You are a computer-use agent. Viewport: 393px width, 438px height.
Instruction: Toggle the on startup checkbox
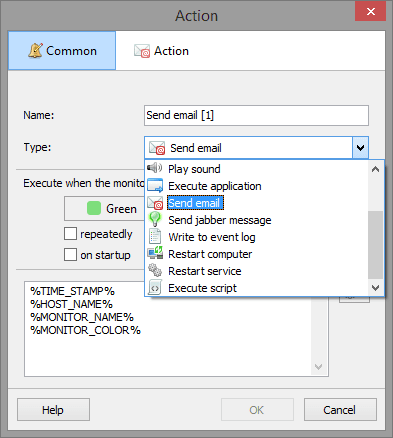[70, 255]
